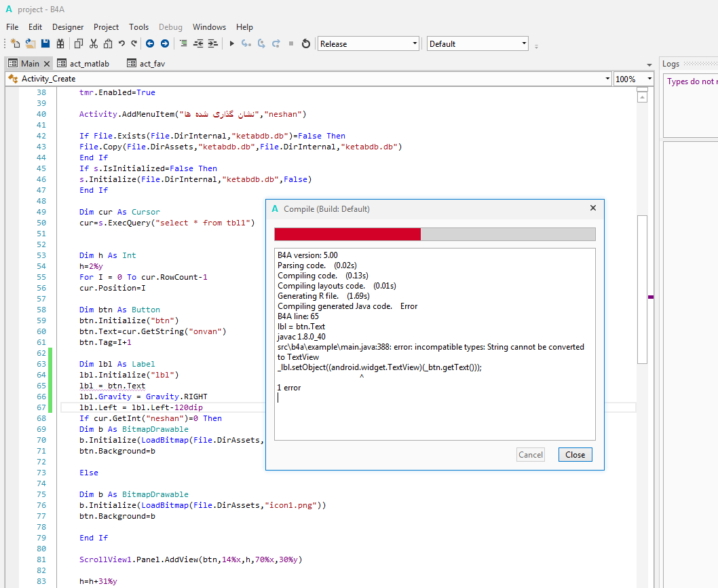The width and height of the screenshot is (718, 588).
Task: Click Close button in Compile dialog
Action: [x=575, y=455]
